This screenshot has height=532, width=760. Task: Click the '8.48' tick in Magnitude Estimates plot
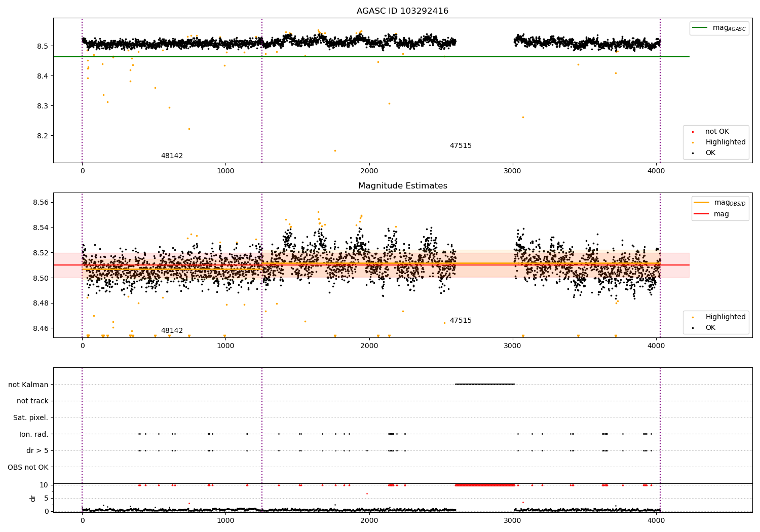[40, 303]
